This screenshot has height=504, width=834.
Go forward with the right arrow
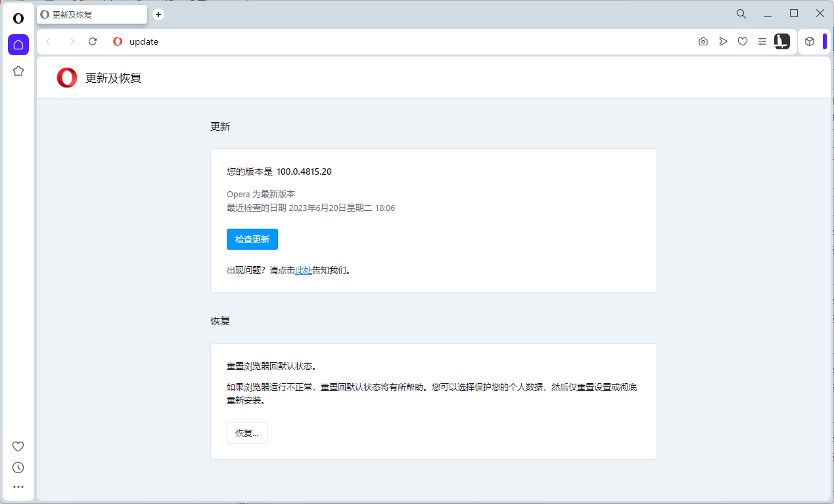(72, 41)
